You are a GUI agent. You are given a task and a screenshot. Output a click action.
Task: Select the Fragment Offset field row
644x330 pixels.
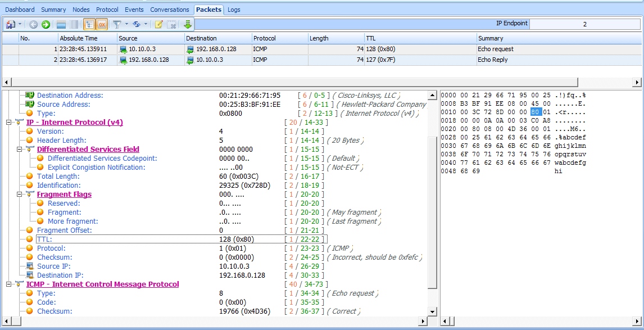click(x=175, y=230)
